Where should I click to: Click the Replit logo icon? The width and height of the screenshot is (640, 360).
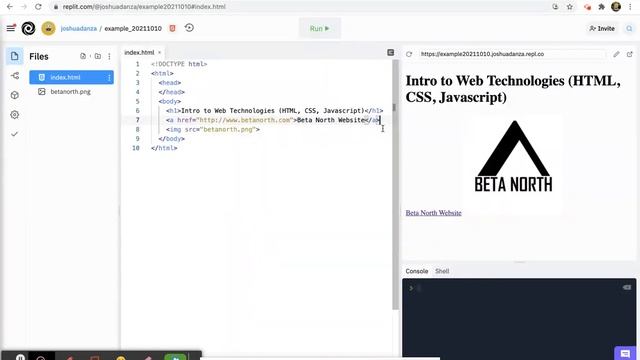click(28, 28)
